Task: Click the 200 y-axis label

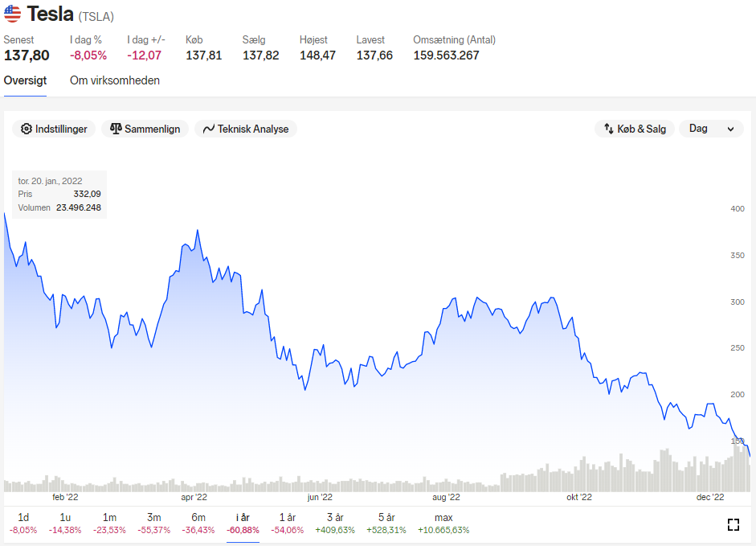Action: pos(738,394)
